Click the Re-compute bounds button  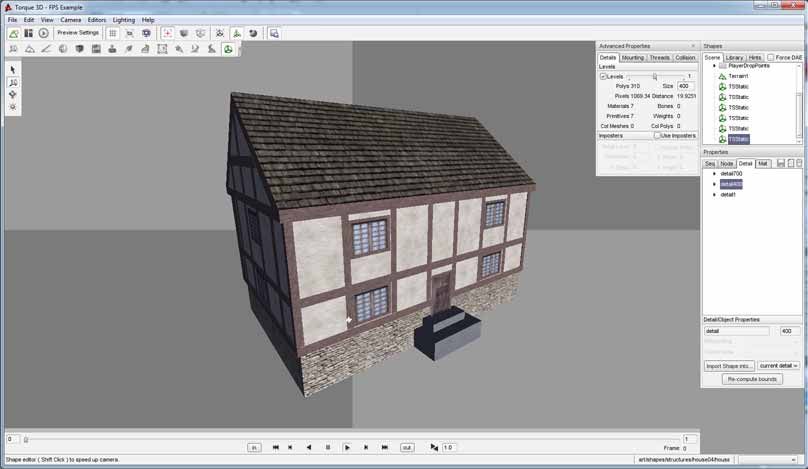tap(752, 380)
